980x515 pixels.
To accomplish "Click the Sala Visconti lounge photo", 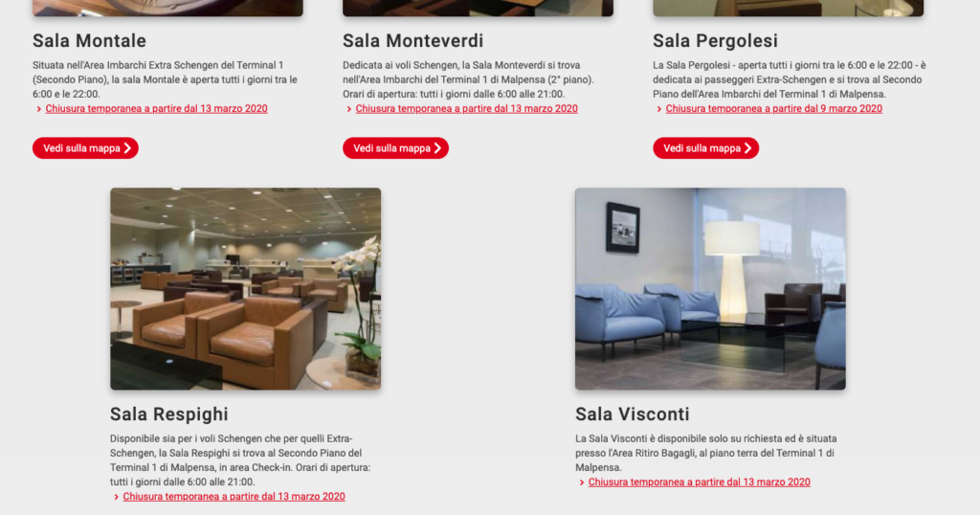I will click(x=711, y=289).
